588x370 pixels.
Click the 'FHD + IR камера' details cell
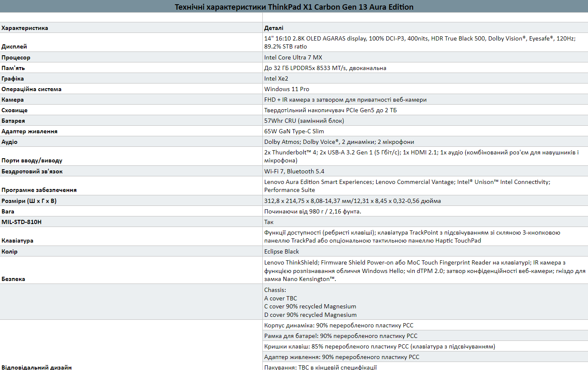tap(425, 100)
